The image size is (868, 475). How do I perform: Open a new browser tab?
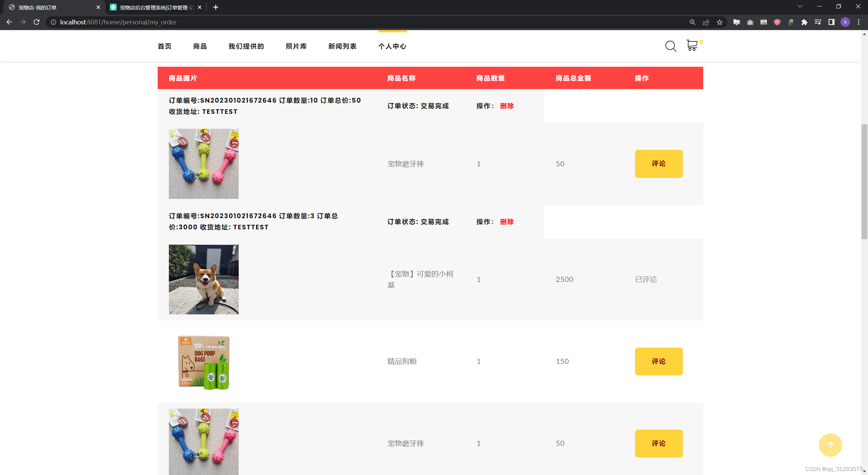[216, 7]
